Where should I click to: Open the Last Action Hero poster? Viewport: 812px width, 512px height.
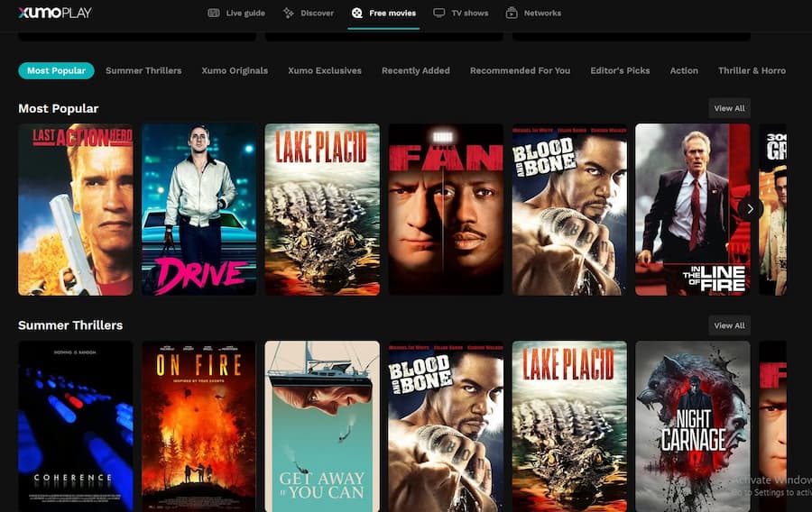(x=76, y=209)
